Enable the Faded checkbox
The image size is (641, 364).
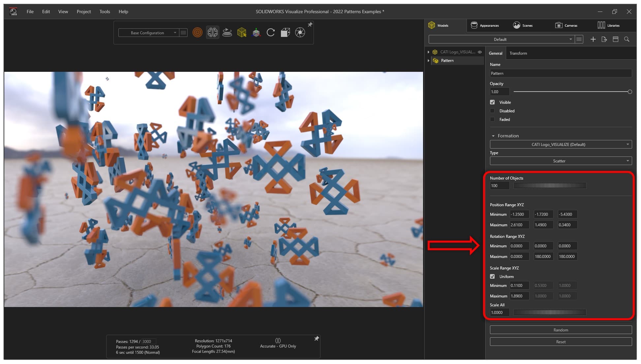point(492,119)
